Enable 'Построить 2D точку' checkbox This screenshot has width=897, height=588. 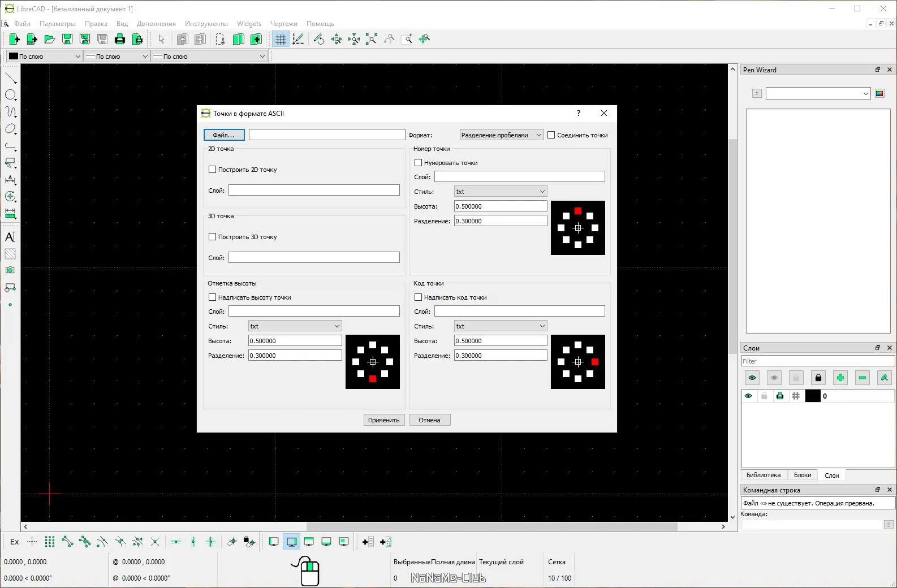(213, 170)
